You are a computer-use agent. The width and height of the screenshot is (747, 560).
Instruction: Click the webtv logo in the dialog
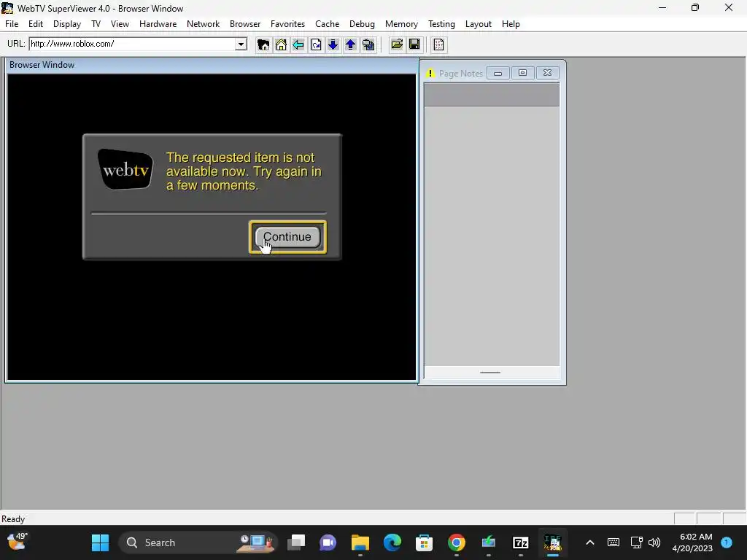coord(125,169)
